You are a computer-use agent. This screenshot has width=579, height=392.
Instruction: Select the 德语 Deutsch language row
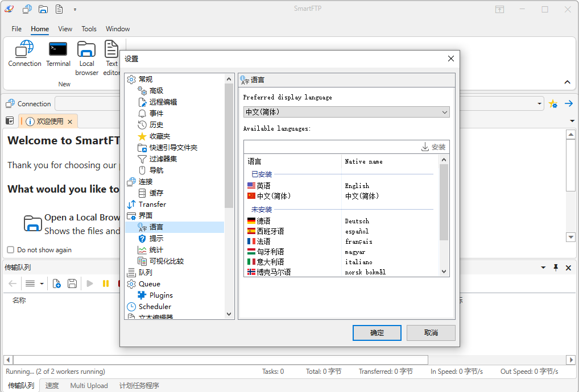pos(342,221)
